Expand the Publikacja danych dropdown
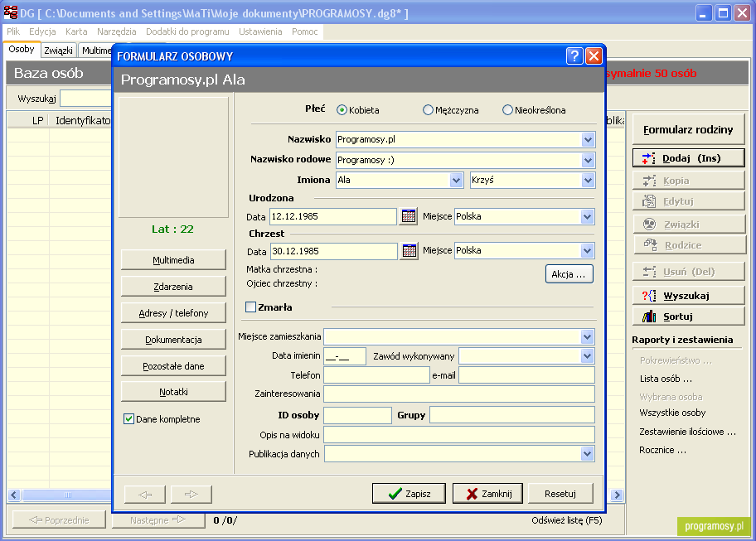756x541 pixels. tap(587, 453)
